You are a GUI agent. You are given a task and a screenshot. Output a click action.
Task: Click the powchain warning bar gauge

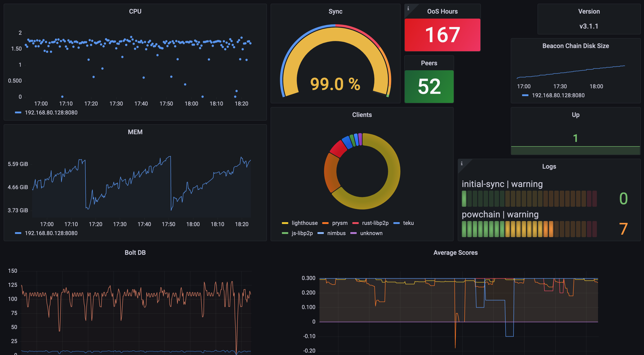(529, 229)
